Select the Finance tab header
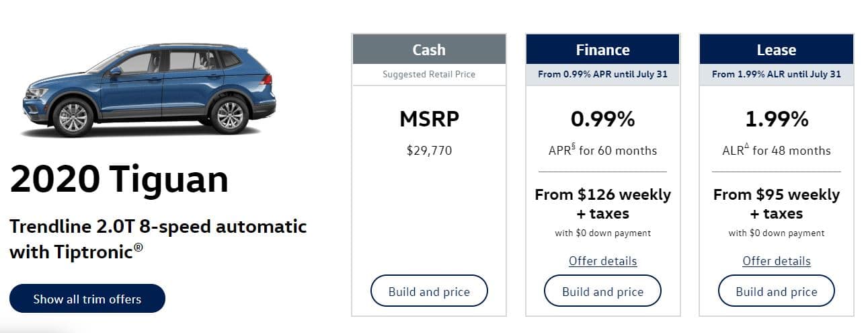This screenshot has height=333, width=868. tap(602, 50)
